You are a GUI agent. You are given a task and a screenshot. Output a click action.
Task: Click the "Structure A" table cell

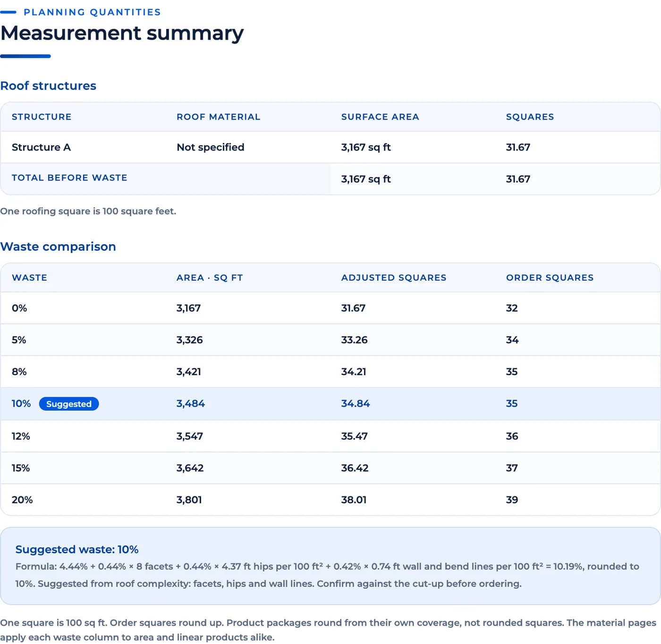point(41,147)
